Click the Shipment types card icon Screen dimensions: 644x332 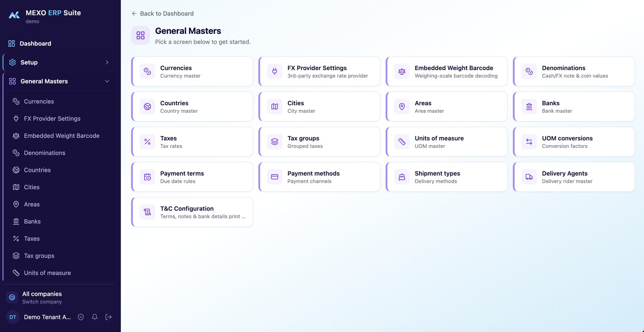click(x=402, y=177)
